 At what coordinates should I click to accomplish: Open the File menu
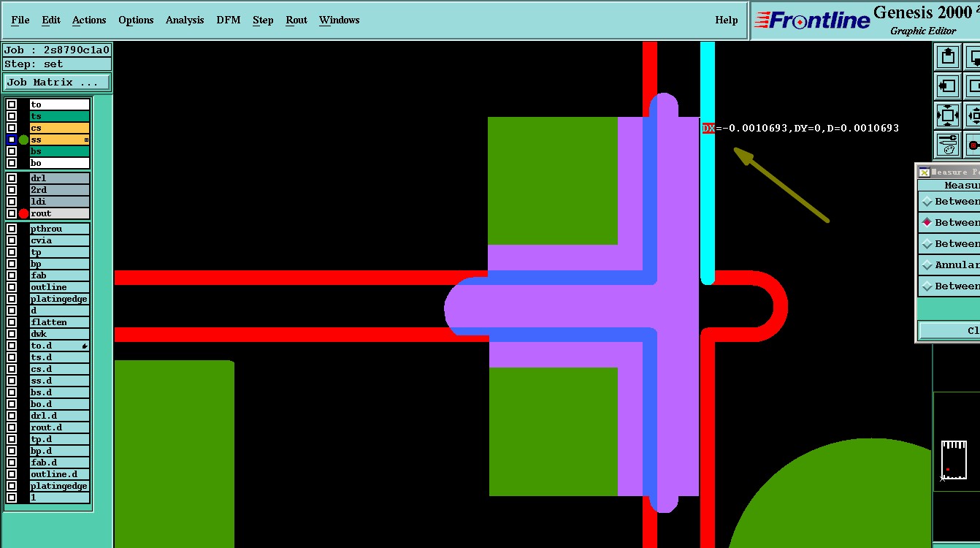tap(20, 20)
